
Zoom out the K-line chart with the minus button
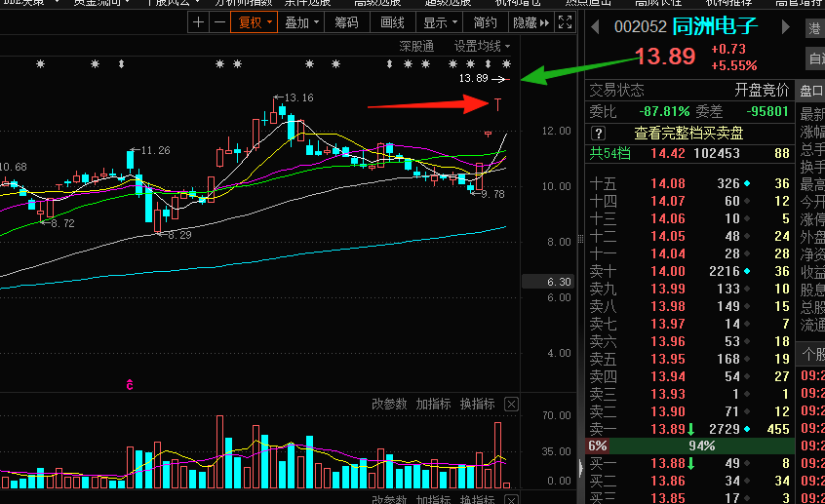pyautogui.click(x=220, y=22)
